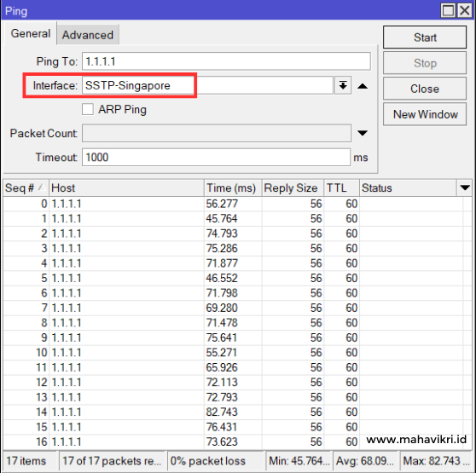Click the Close button
The height and width of the screenshot is (473, 476).
pyautogui.click(x=425, y=89)
